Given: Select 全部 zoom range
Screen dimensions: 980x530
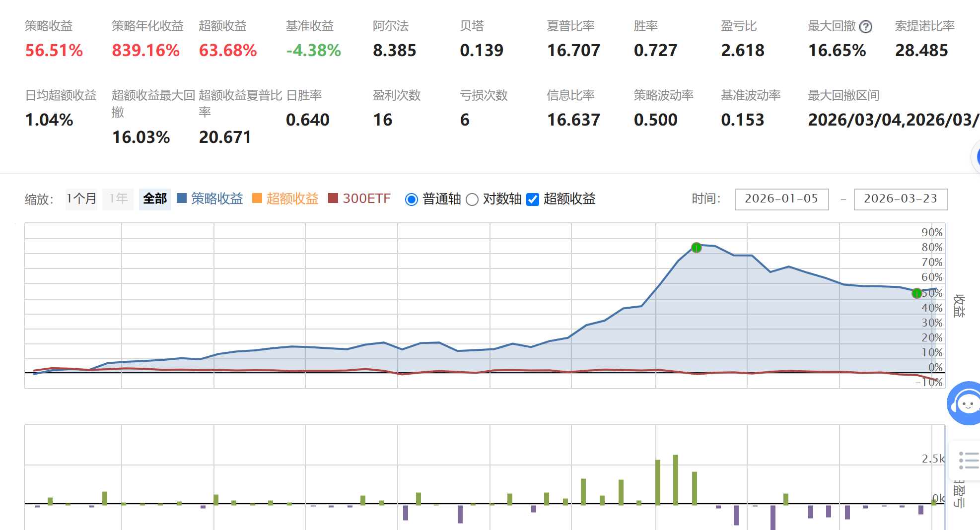Looking at the screenshot, I should (155, 199).
